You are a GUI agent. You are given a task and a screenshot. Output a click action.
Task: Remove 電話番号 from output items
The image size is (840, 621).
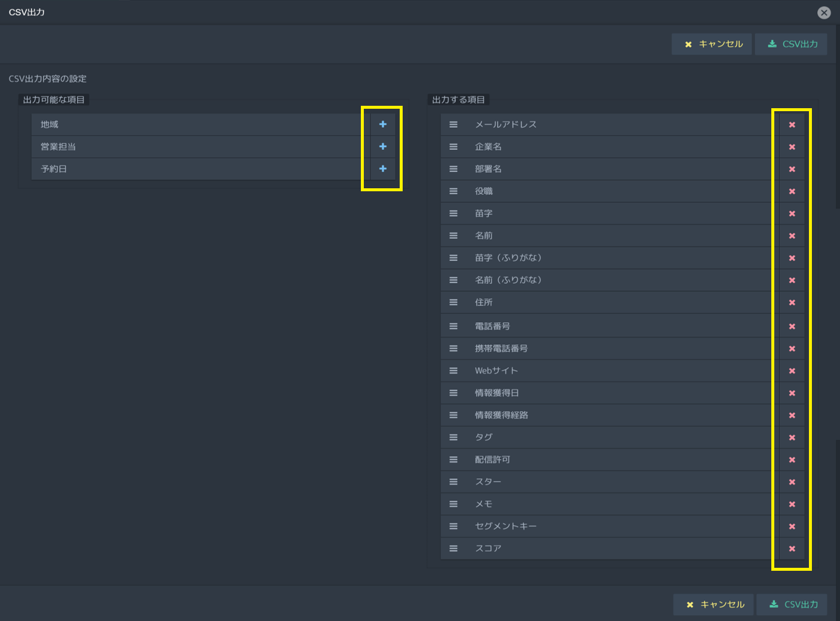tap(792, 326)
